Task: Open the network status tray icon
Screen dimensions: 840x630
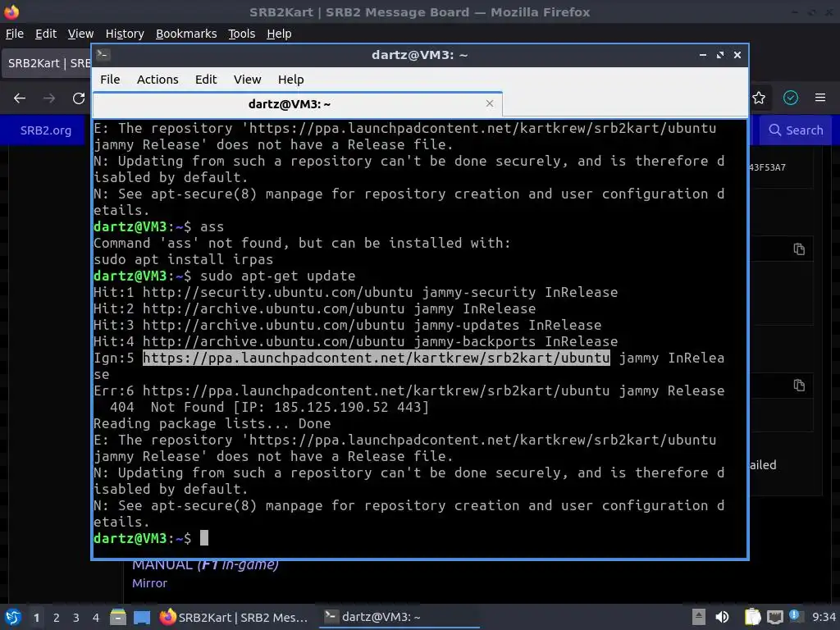Action: tap(774, 617)
